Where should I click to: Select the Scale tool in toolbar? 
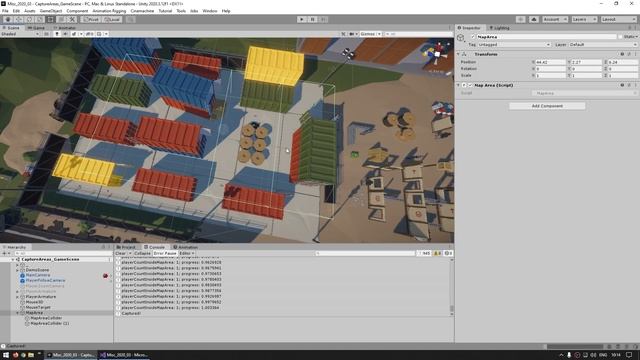[40, 19]
